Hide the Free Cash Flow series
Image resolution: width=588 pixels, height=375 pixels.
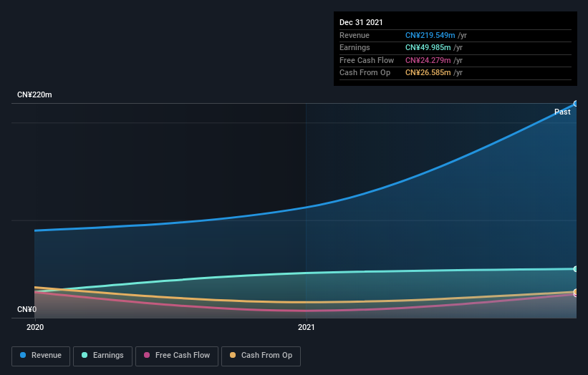[x=177, y=356]
